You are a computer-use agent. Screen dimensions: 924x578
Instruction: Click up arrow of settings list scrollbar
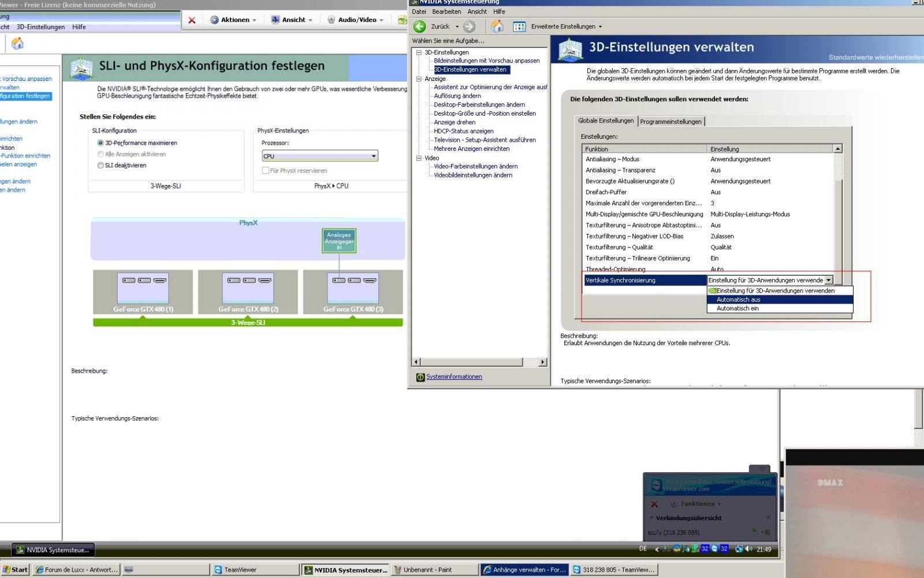point(838,149)
